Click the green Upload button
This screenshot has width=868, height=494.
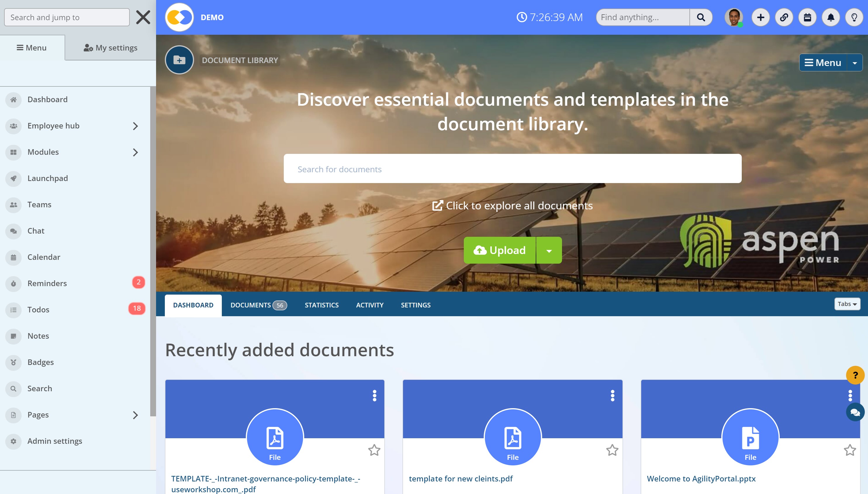coord(499,251)
